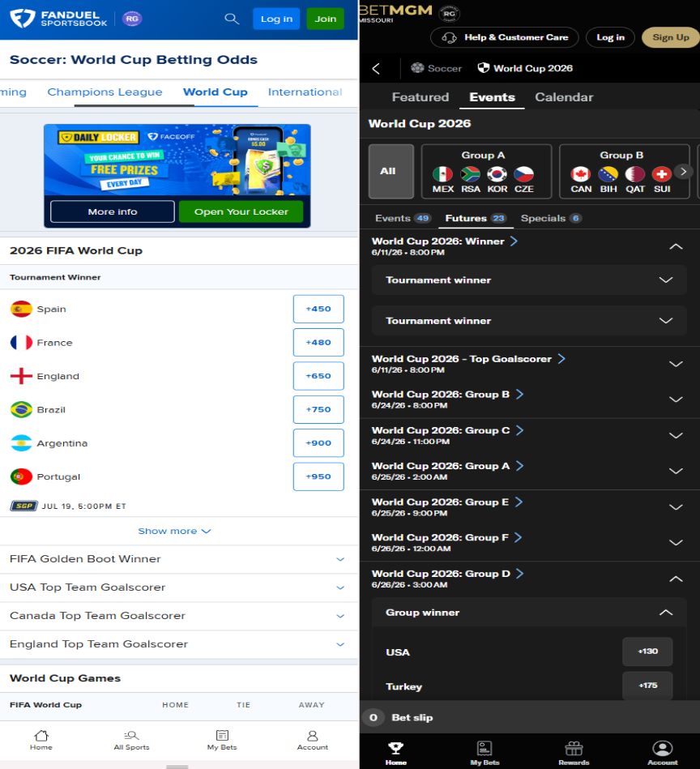Open My Bets in FanDuel bottom bar
The height and width of the screenshot is (769, 700).
pos(222,740)
